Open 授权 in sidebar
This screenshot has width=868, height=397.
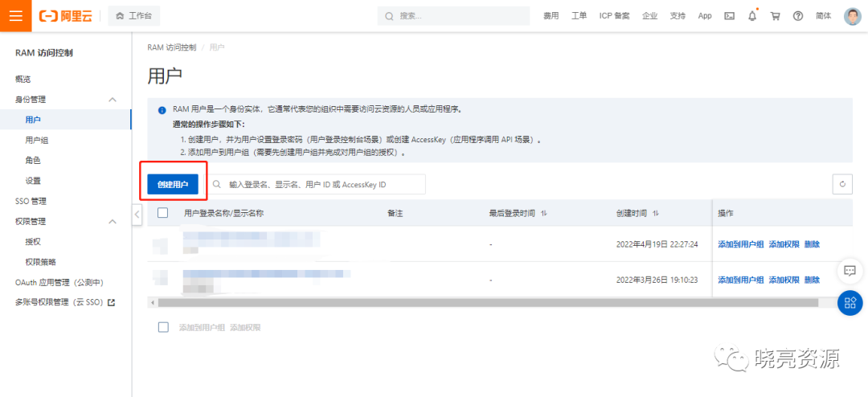pyautogui.click(x=33, y=241)
